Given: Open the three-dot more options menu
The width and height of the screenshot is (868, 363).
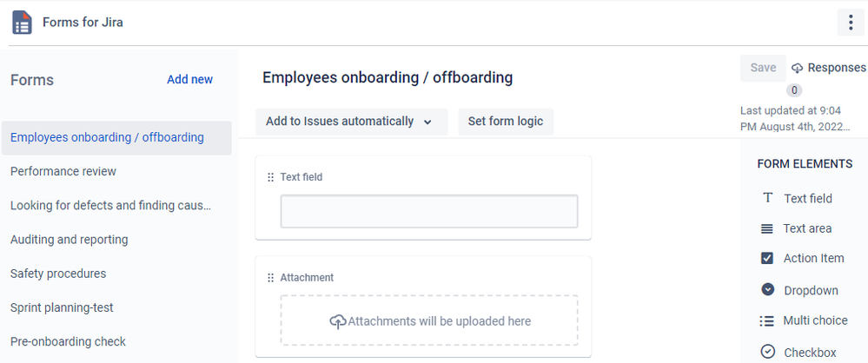Looking at the screenshot, I should pos(851,23).
